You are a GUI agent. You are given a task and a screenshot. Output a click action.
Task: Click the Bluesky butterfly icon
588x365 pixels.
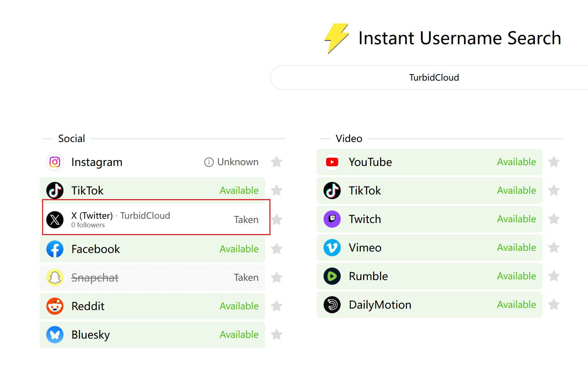tap(55, 335)
